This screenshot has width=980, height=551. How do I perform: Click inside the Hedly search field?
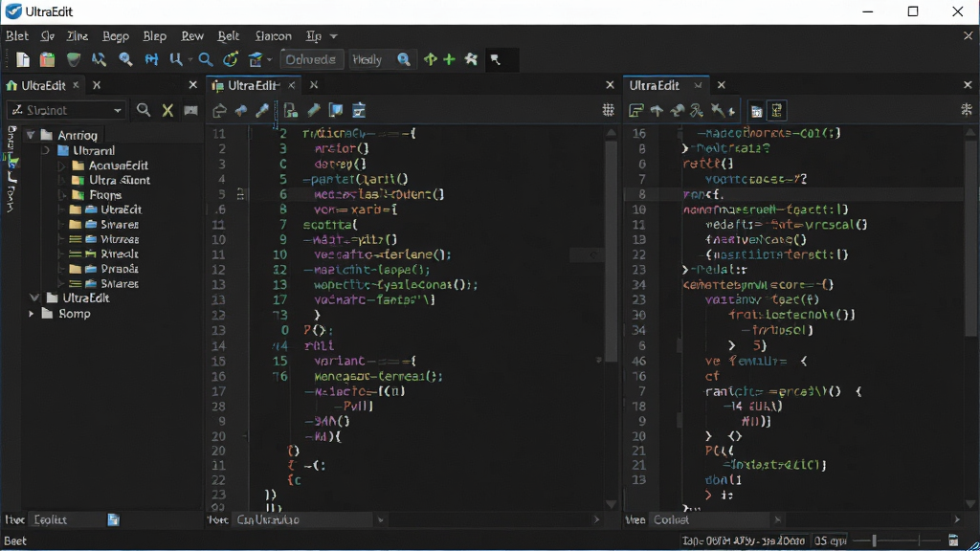(372, 59)
